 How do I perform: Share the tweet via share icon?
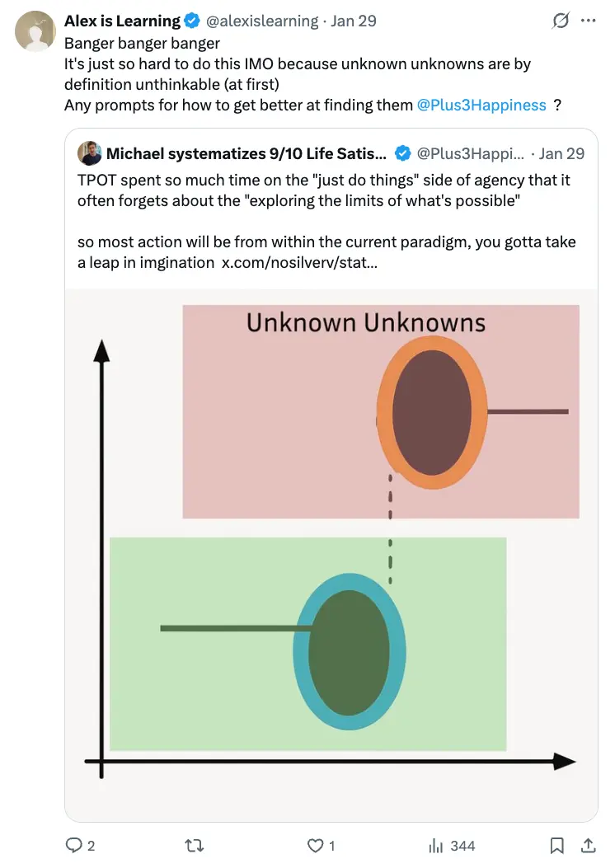(589, 845)
